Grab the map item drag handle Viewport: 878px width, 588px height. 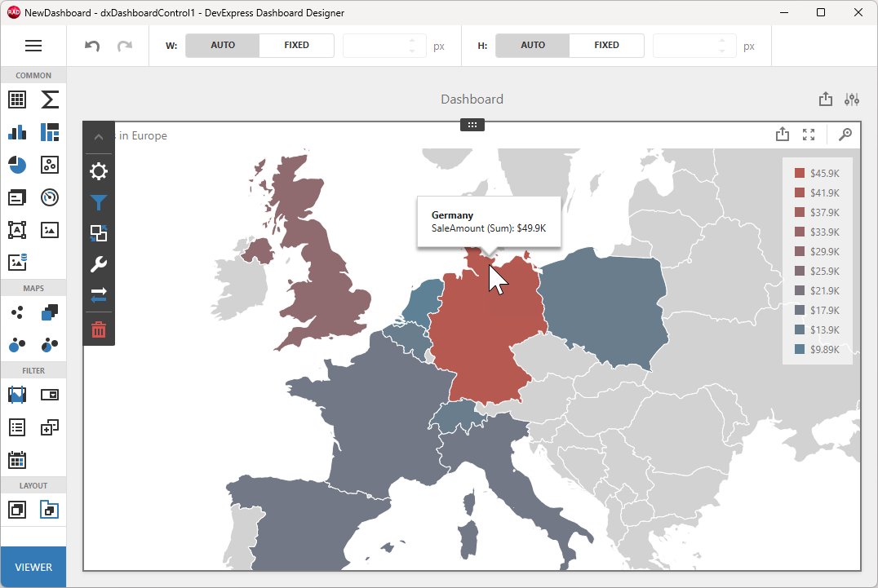(472, 125)
